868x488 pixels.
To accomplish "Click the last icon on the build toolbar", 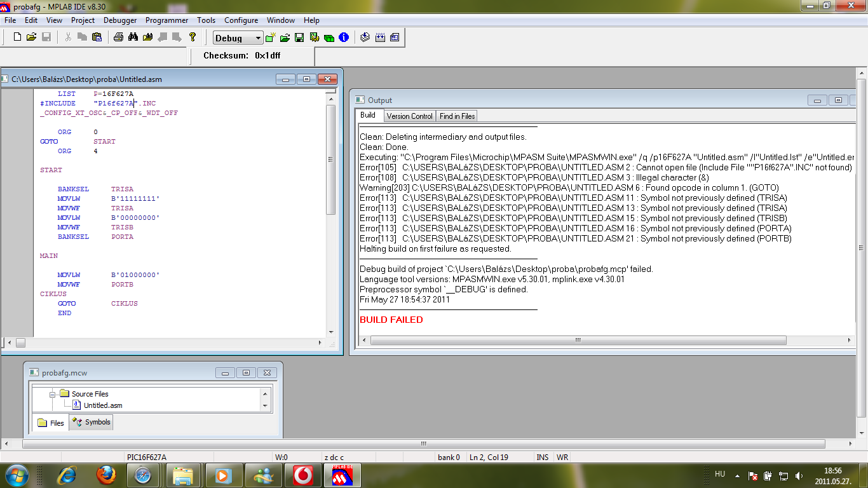I will (395, 37).
